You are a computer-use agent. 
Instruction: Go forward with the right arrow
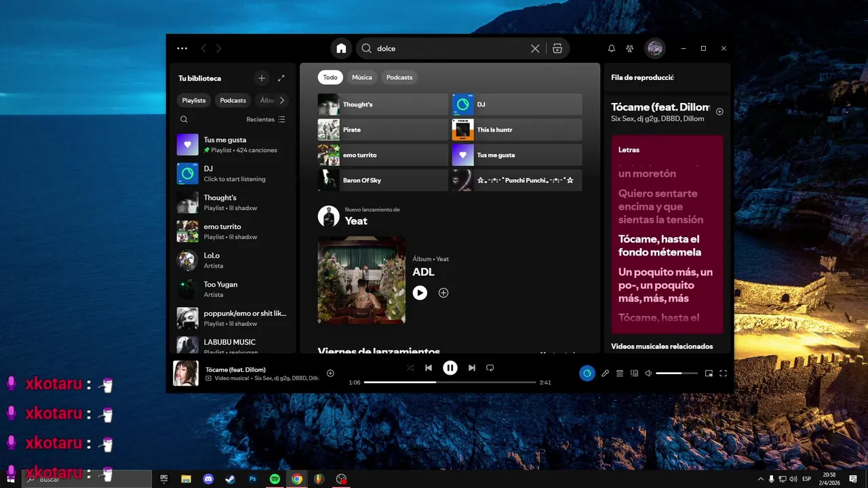pyautogui.click(x=218, y=48)
